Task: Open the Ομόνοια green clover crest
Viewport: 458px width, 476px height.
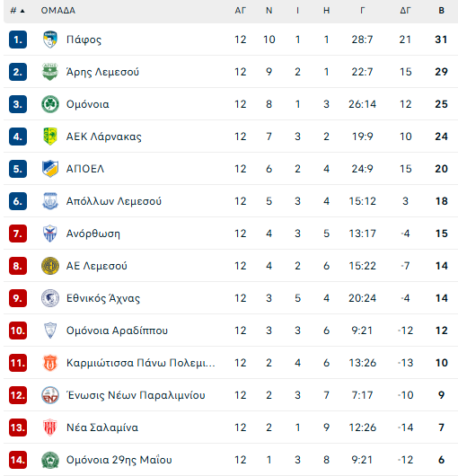Action: (x=50, y=104)
